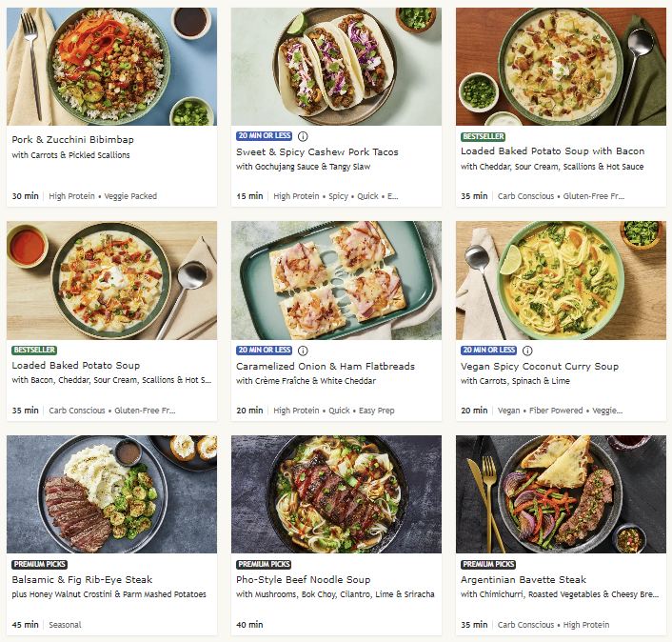Open the Pho-Style Beef Noodle Soup photo
The width and height of the screenshot is (672, 642).
point(336,494)
